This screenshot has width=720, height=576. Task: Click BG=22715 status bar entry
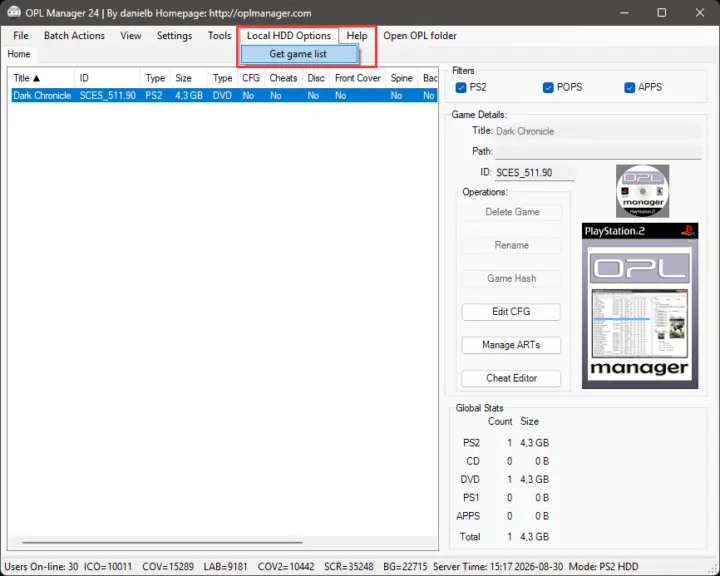pos(405,567)
